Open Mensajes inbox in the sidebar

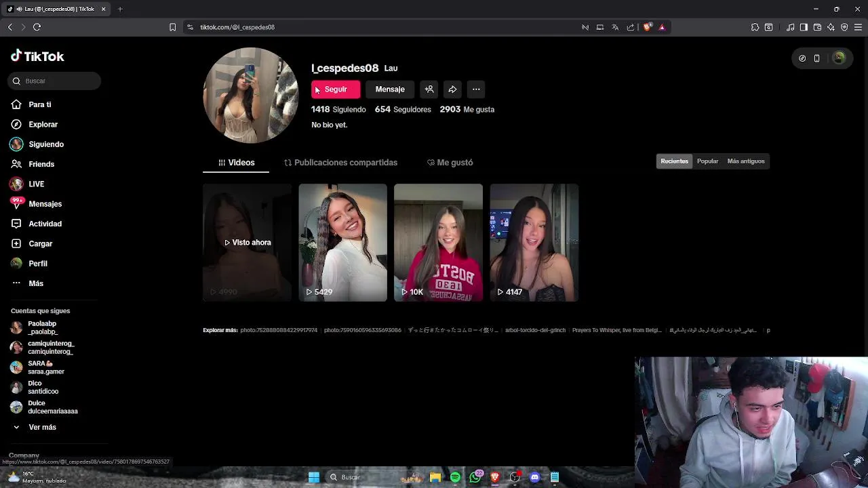pos(36,203)
